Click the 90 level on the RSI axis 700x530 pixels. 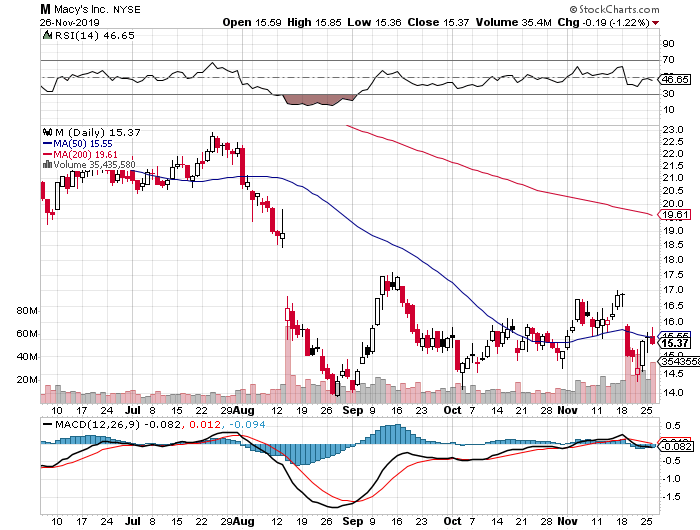pos(668,43)
